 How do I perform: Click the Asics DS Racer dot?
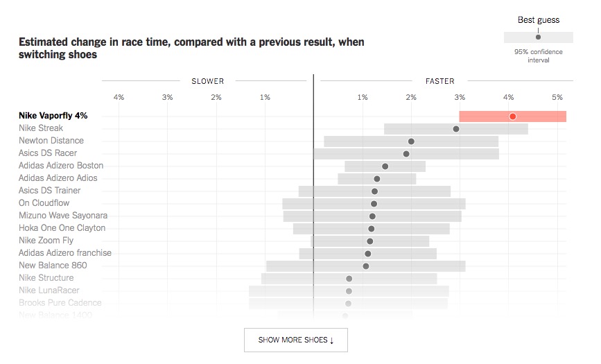tap(406, 154)
